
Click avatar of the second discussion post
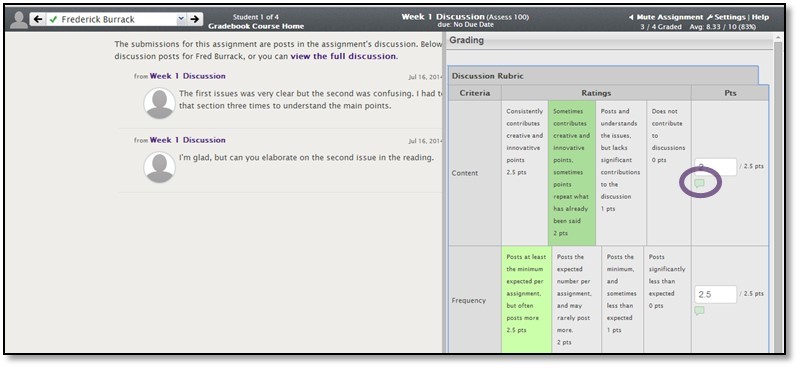tap(159, 167)
